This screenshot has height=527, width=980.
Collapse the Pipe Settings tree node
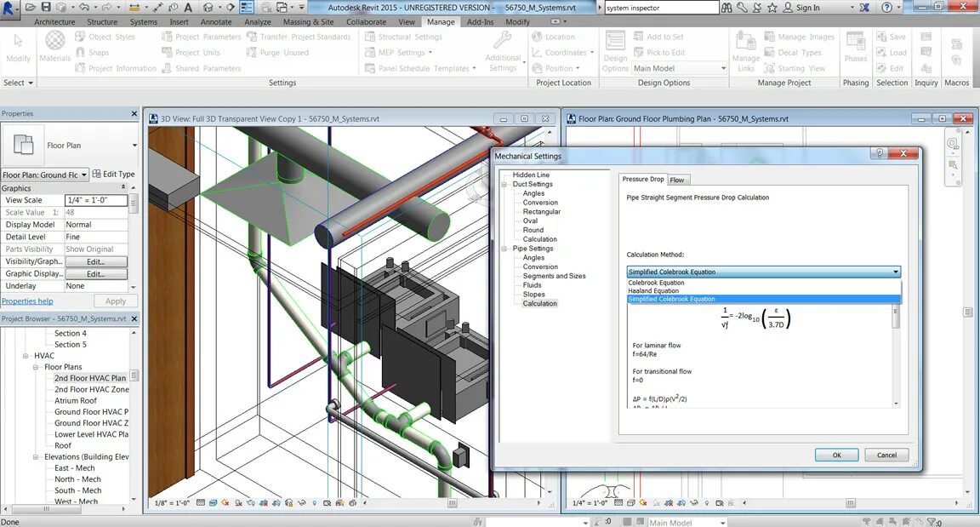[504, 249]
